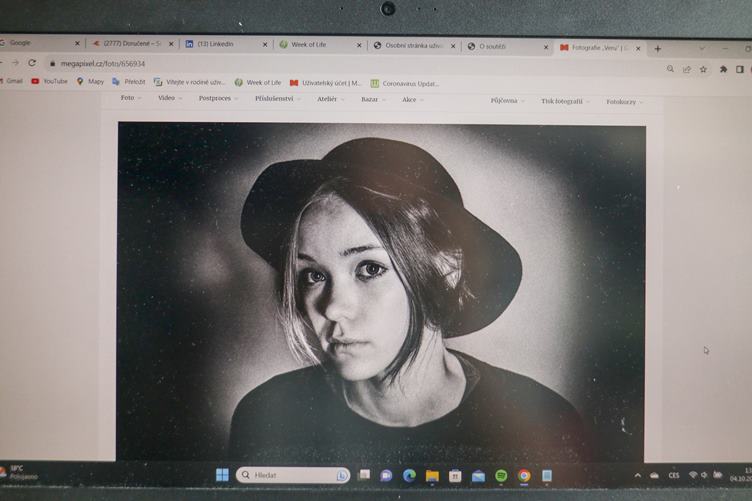Open the weather widget on taskbar
The height and width of the screenshot is (501, 752).
point(18,472)
